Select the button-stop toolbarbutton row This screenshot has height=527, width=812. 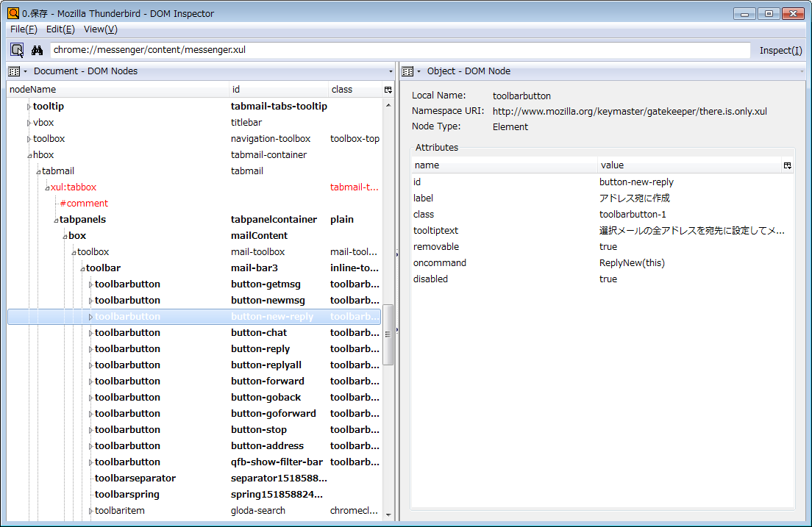click(195, 430)
